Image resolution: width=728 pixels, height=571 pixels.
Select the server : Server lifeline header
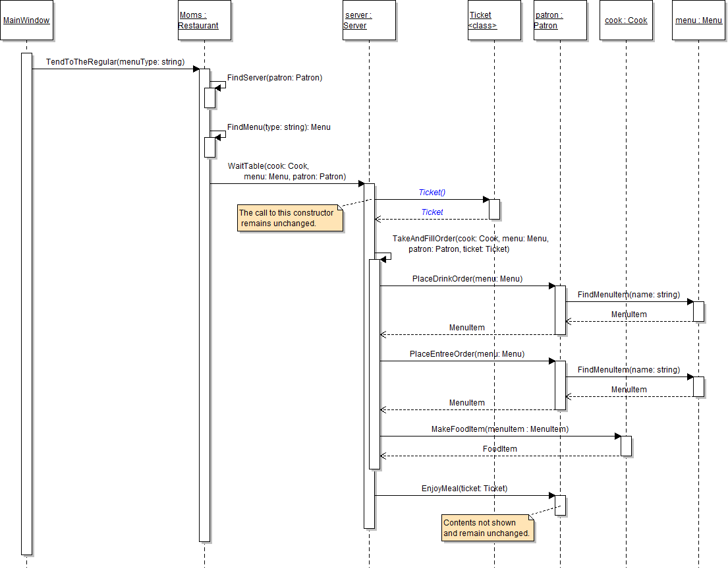point(369,20)
